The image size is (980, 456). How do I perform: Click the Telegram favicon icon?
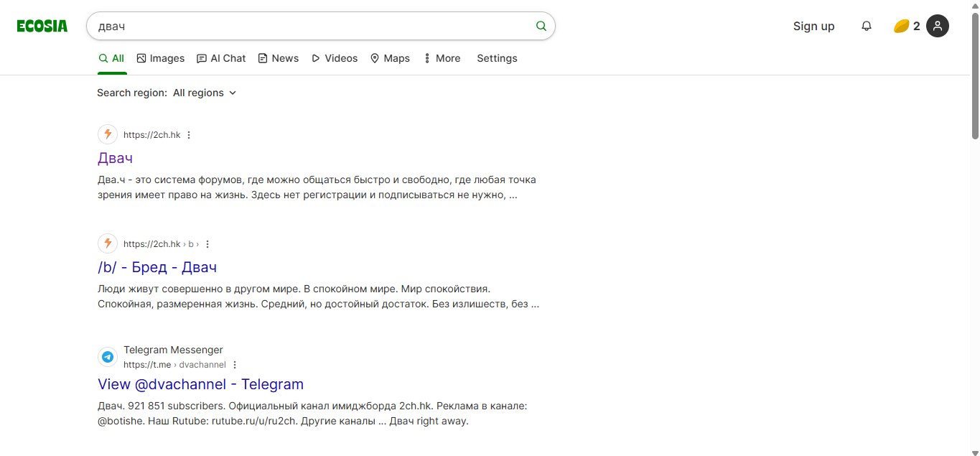(108, 357)
